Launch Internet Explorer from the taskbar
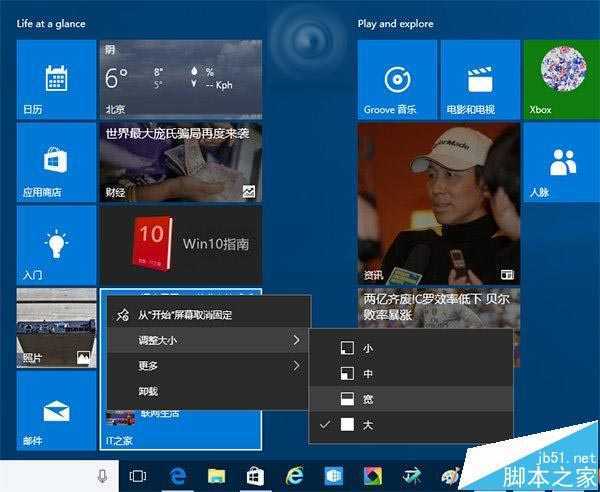Image resolution: width=600 pixels, height=492 pixels. coord(294,476)
